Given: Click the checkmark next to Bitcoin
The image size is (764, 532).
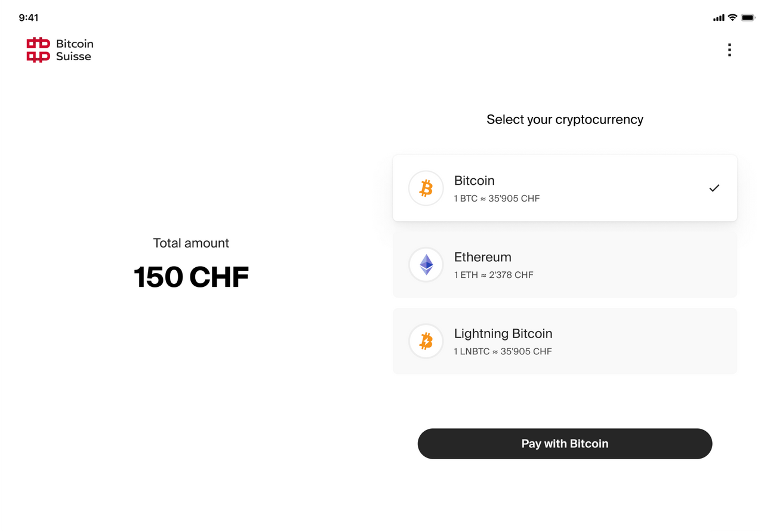Looking at the screenshot, I should pyautogui.click(x=714, y=188).
